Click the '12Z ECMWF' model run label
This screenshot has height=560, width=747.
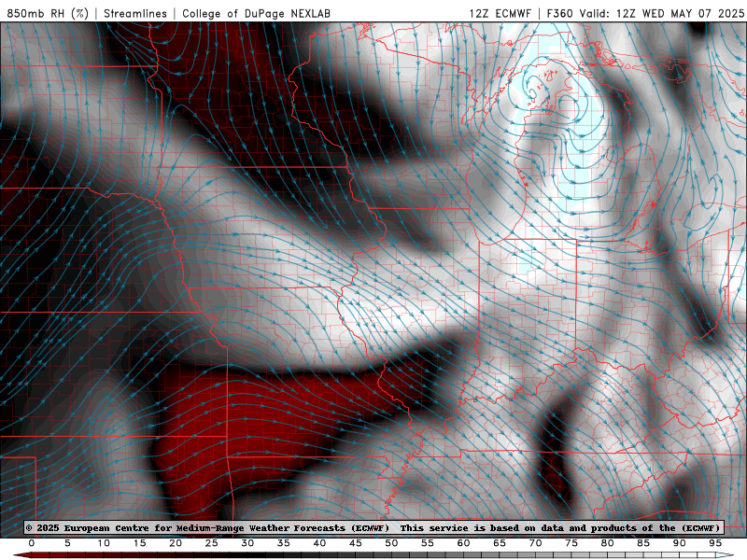point(500,13)
